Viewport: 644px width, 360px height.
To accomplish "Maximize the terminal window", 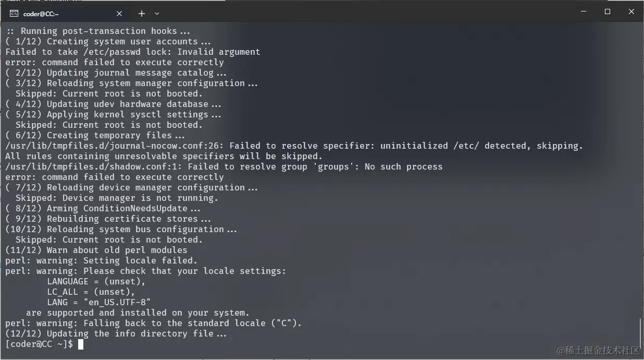I will [x=607, y=11].
